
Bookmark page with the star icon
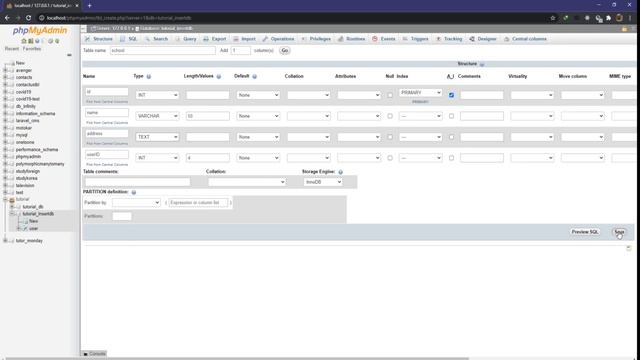point(553,18)
